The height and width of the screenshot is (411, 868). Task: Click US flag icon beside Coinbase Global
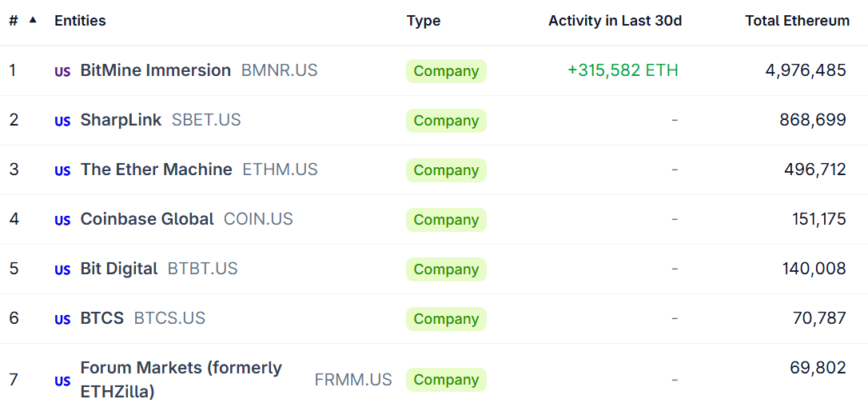tap(62, 221)
